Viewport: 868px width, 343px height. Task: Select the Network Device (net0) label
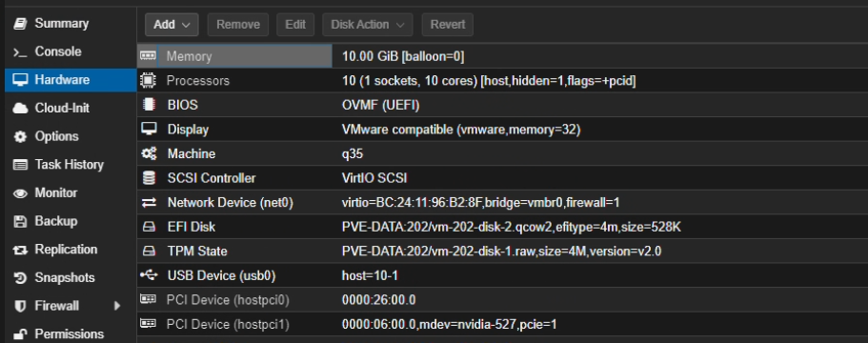[231, 203]
